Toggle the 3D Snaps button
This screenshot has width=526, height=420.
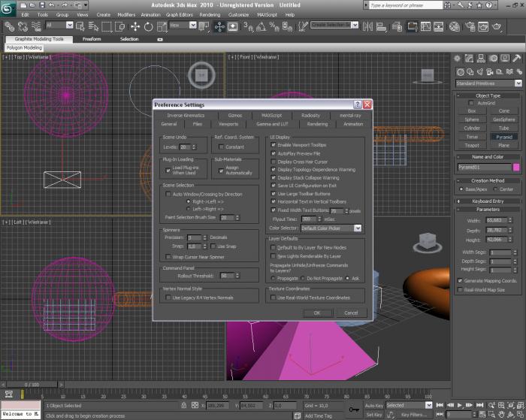248,26
